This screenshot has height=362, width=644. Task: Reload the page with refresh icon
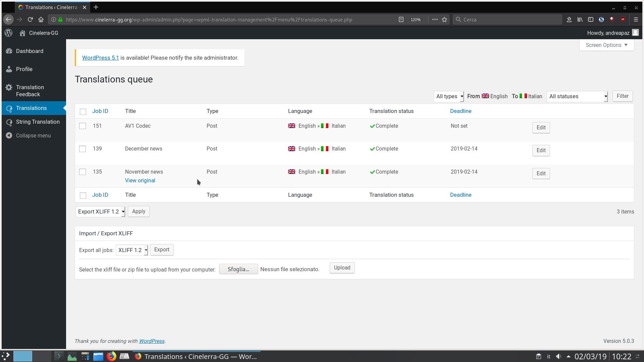point(30,19)
